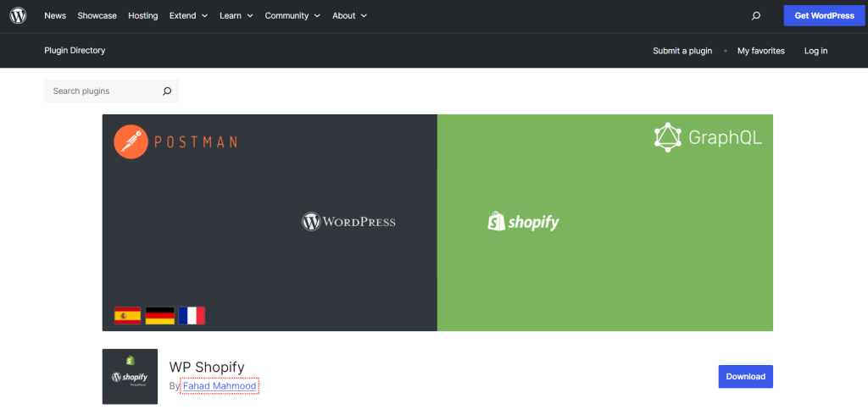Viewport: 868px width, 415px height.
Task: Click the WP Shopify plugin thumbnail
Action: click(x=130, y=376)
